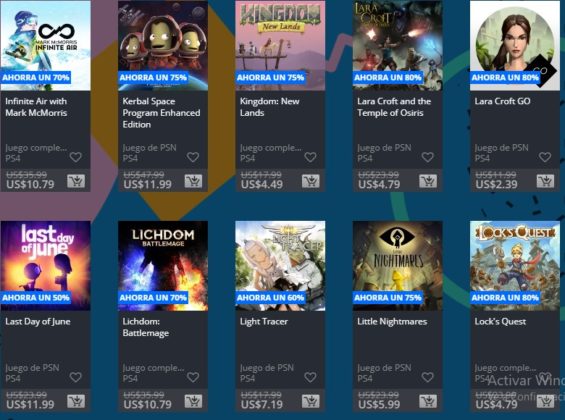
Task: Open the Little Nightmares cover art
Action: pos(397,265)
